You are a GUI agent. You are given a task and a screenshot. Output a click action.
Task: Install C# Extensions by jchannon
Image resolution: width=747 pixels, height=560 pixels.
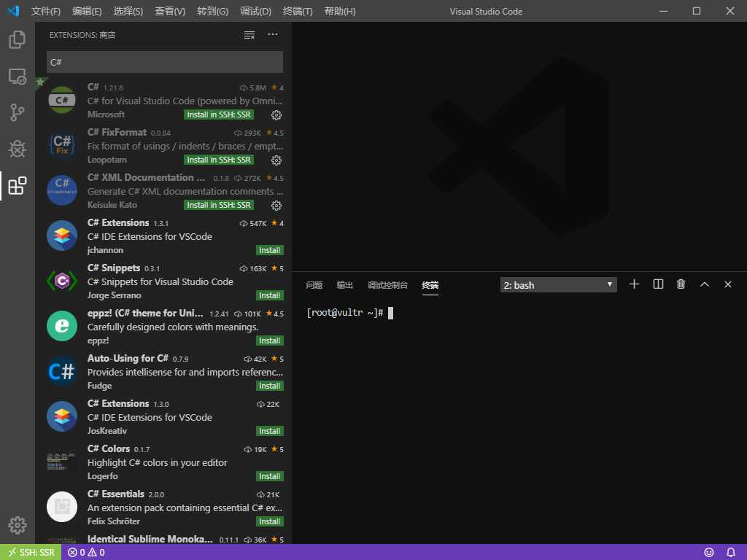click(x=270, y=251)
